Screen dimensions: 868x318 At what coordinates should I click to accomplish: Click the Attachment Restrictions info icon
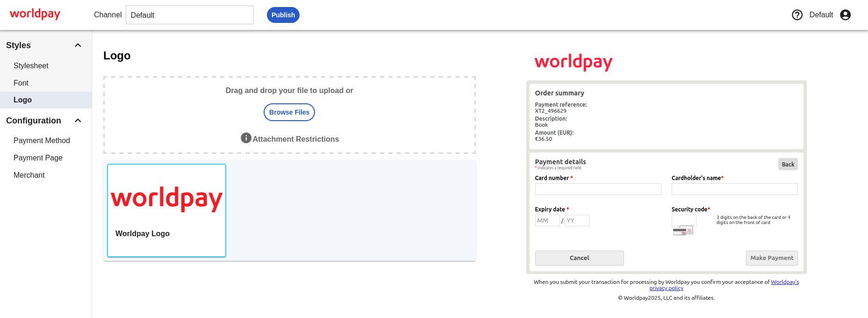click(x=246, y=138)
